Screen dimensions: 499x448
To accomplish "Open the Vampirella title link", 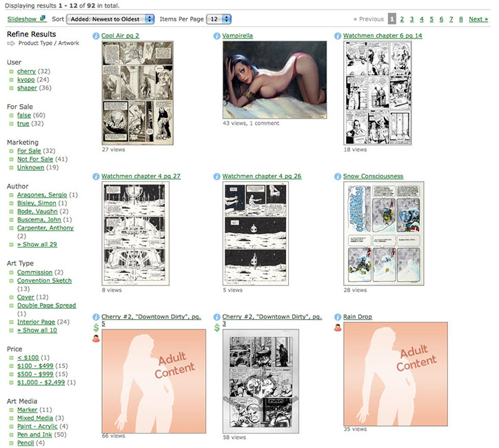I will [237, 36].
